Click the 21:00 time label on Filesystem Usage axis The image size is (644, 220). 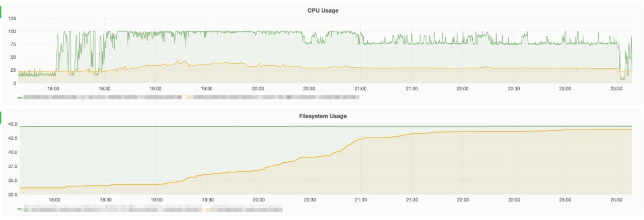pos(361,199)
